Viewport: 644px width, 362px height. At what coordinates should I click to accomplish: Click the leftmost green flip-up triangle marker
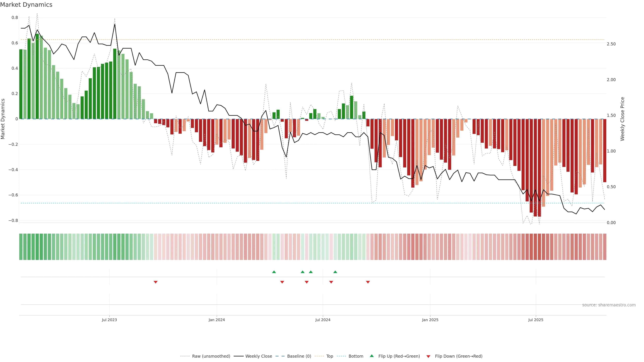click(x=274, y=272)
